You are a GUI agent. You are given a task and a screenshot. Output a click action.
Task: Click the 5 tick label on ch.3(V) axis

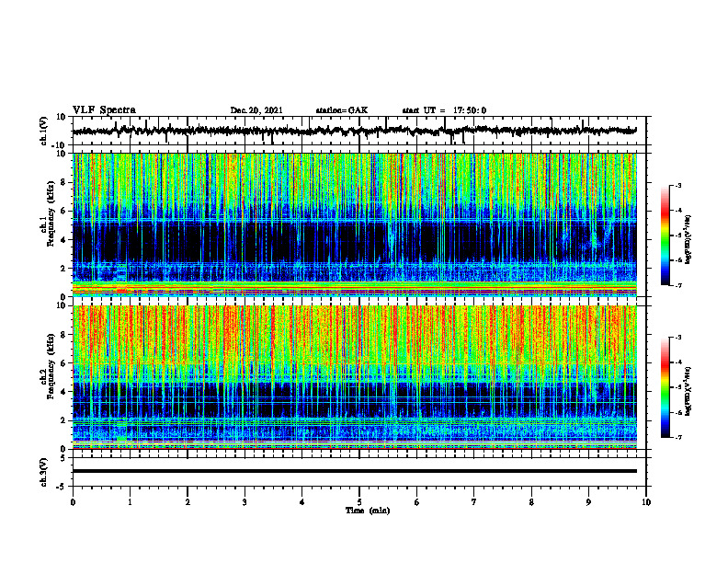coord(63,458)
